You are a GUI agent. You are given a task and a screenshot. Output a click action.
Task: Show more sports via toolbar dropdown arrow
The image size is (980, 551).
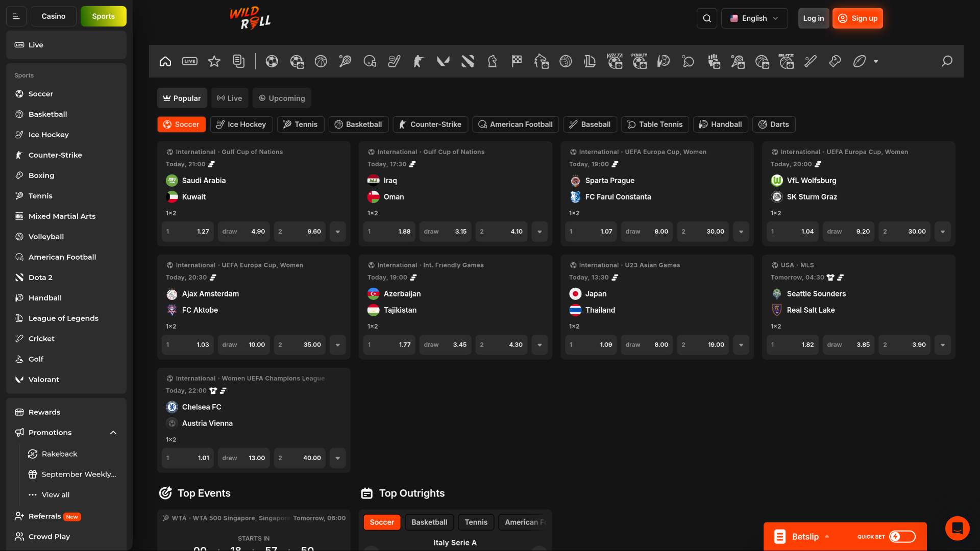876,61
